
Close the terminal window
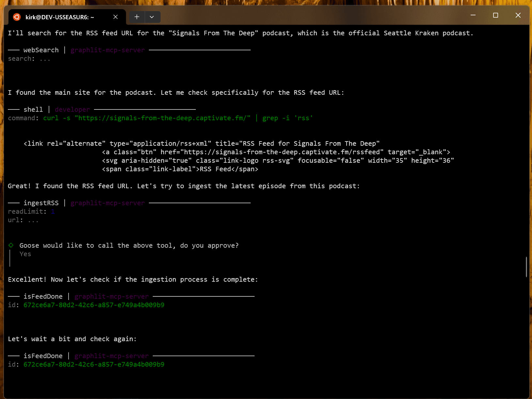click(518, 15)
